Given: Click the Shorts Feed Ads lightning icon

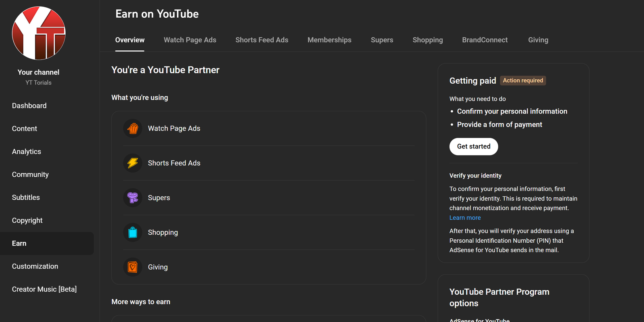Looking at the screenshot, I should click(133, 163).
